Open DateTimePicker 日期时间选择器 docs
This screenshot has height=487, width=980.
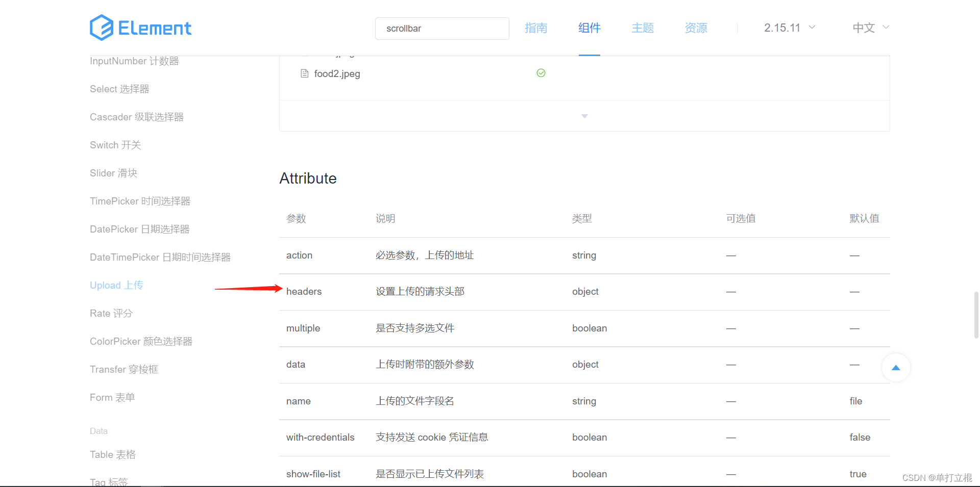tap(160, 257)
